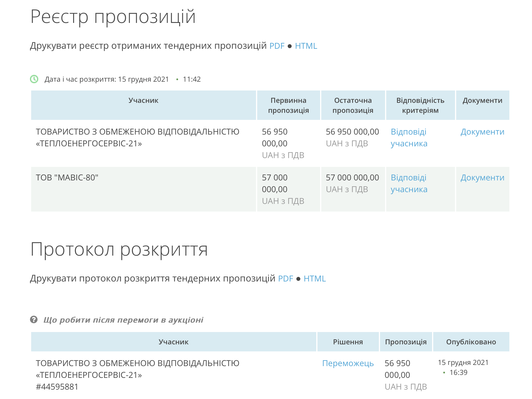Open PDF of the opening protocol
The height and width of the screenshot is (399, 532).
[285, 279]
